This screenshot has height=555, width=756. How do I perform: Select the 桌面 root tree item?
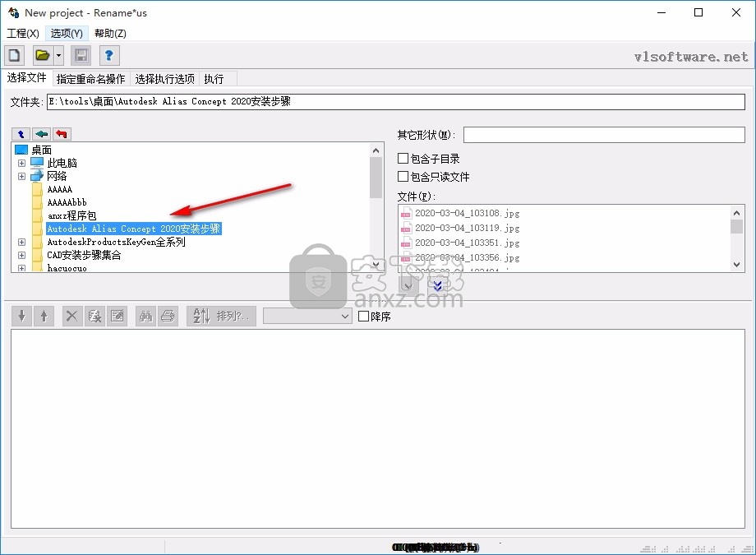[x=41, y=150]
